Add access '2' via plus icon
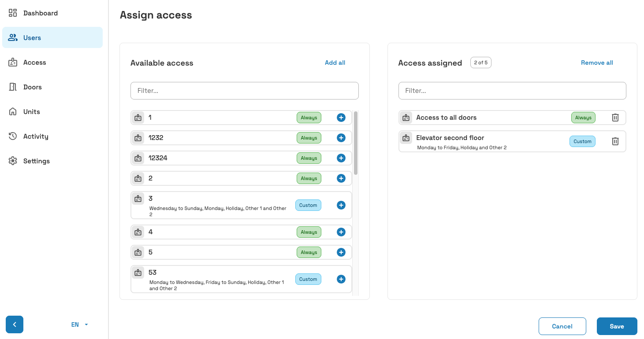644x339 pixels. 341,178
